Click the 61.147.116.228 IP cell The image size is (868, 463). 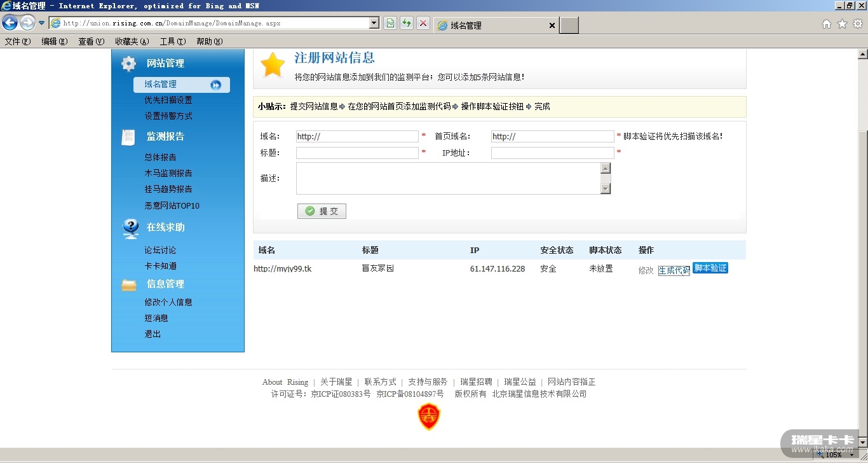tap(498, 268)
